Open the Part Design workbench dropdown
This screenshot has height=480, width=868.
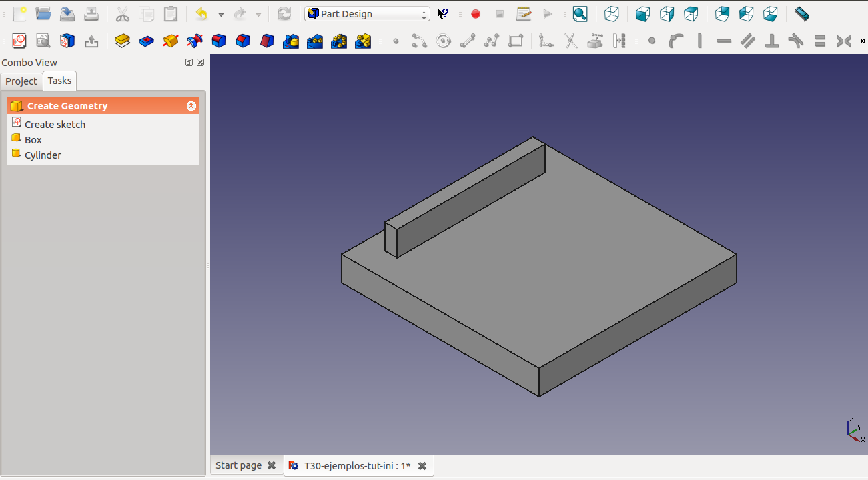[367, 14]
